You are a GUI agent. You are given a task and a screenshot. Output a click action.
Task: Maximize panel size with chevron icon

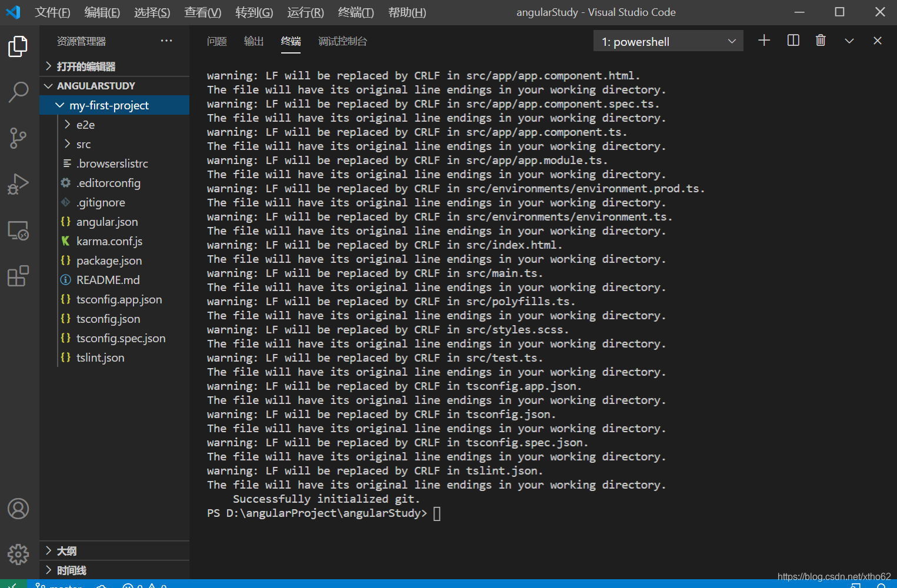pyautogui.click(x=849, y=41)
